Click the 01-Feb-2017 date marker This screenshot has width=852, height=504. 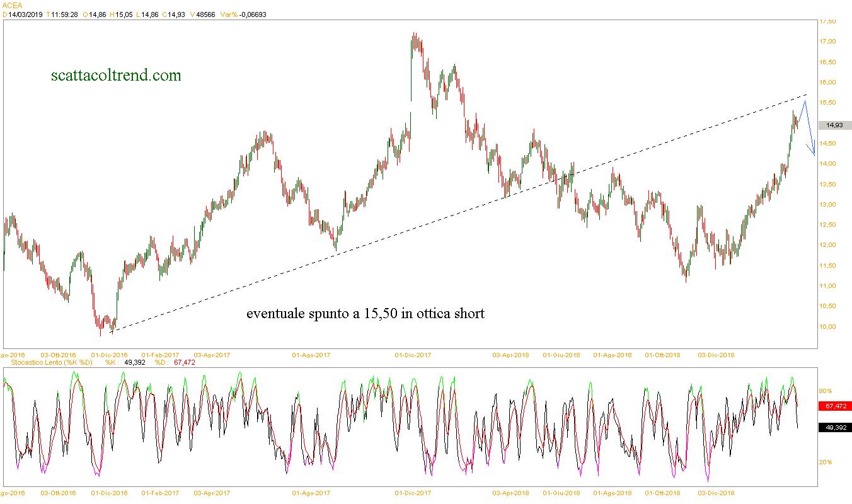coord(160,355)
